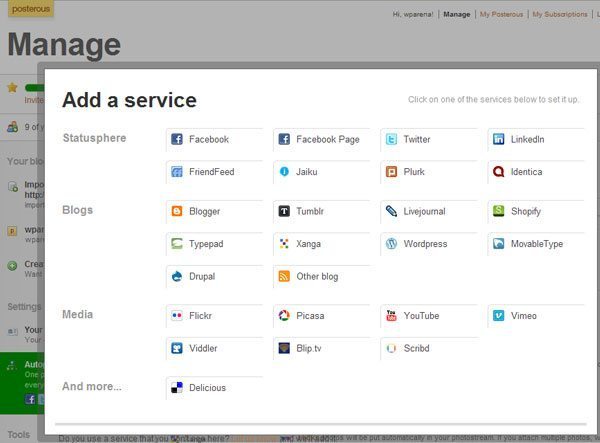This screenshot has width=600, height=443.
Task: Click the Blogs section heading
Action: pyautogui.click(x=77, y=210)
